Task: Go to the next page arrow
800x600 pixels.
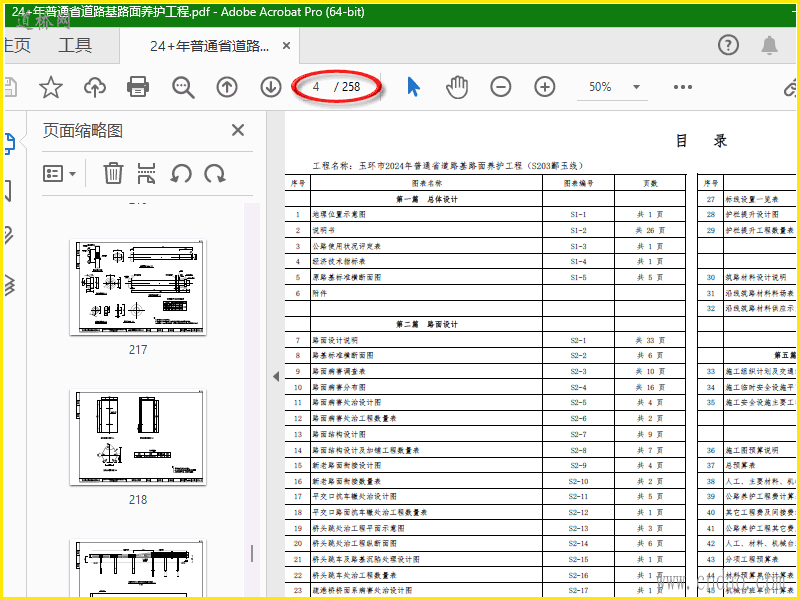Action: (x=271, y=87)
